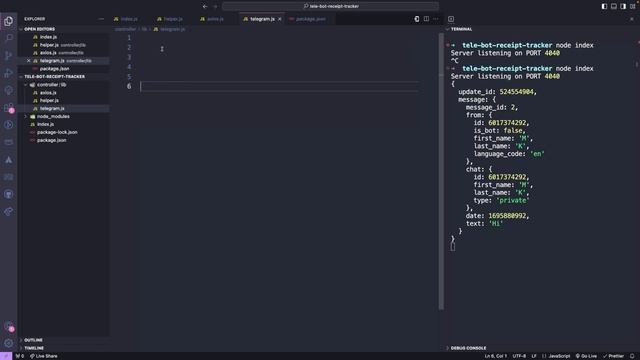Screen dimensions: 640x360
Task: Open index.js in Open Editors
Action: point(49,37)
